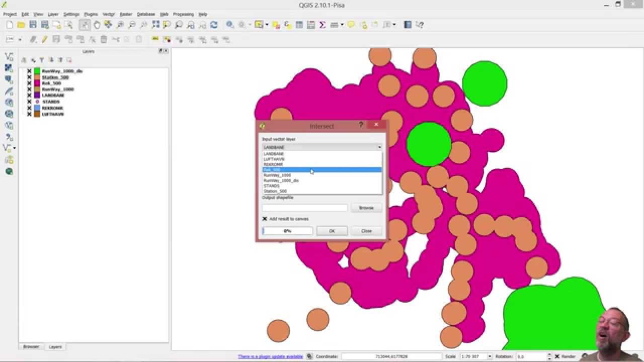Uncheck visibility of the LANDBANE layer
This screenshot has height=362, width=644.
(x=29, y=95)
